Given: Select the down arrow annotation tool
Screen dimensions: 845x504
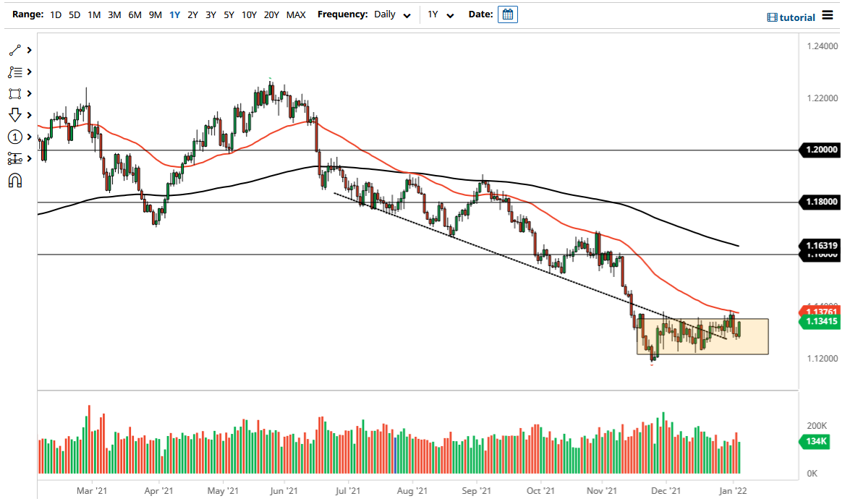Looking at the screenshot, I should click(x=16, y=115).
